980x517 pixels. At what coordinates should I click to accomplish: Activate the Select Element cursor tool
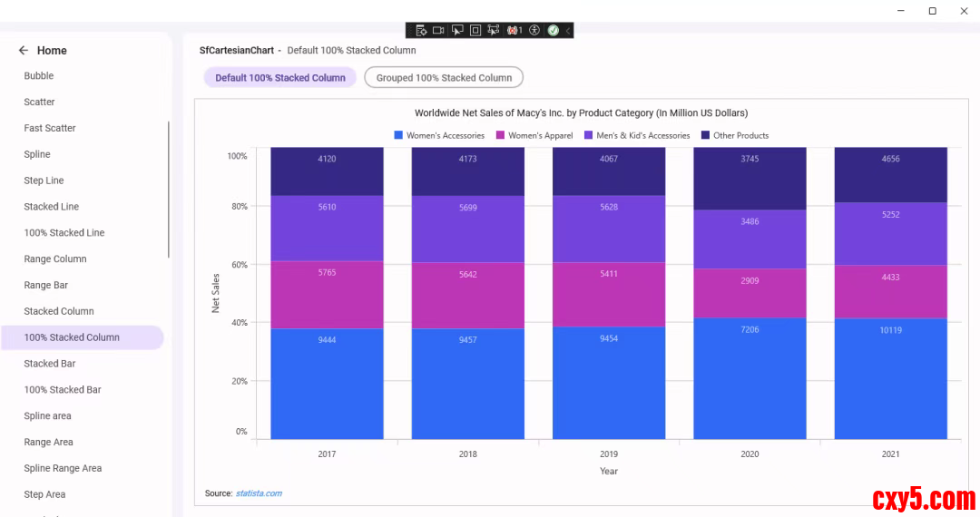(457, 30)
